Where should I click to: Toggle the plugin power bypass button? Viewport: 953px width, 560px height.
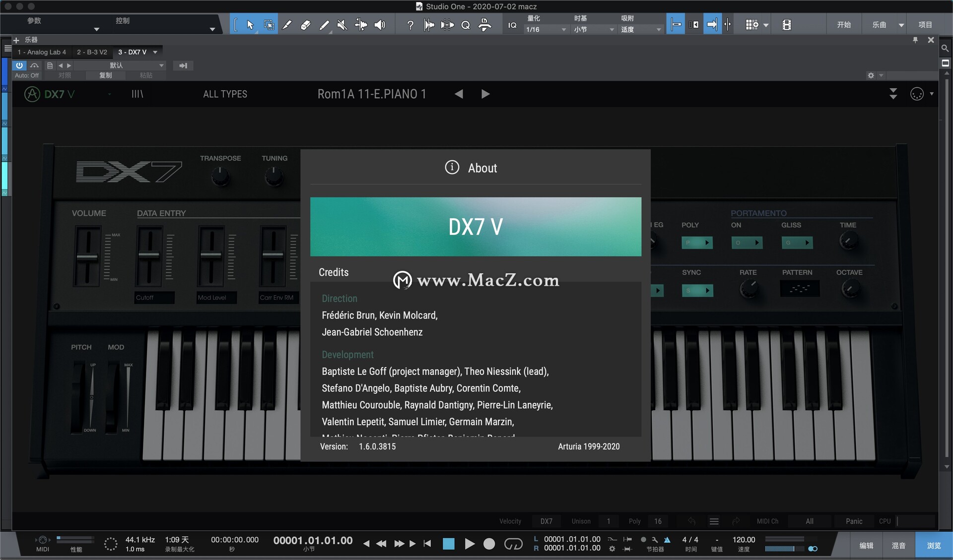[19, 65]
